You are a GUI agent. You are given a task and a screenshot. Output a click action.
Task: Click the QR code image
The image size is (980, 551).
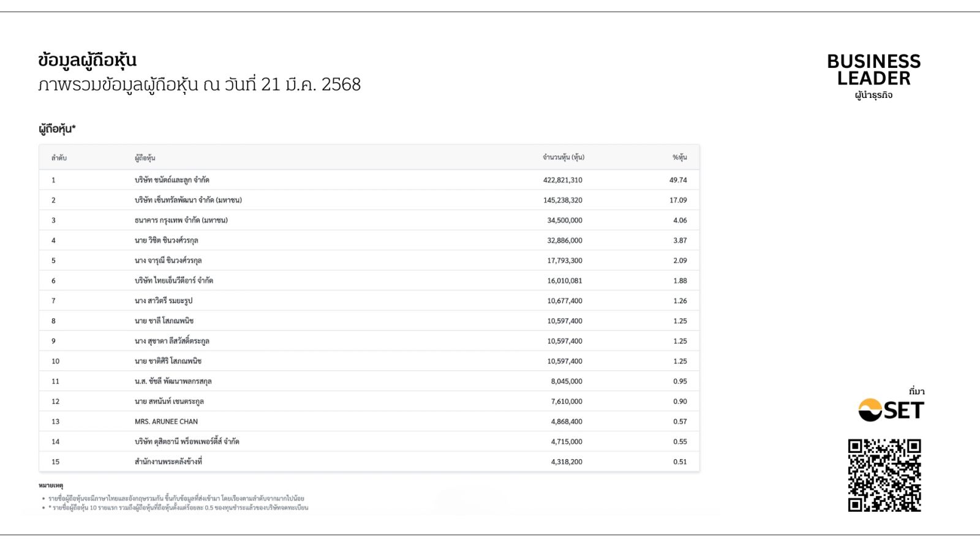[x=884, y=475]
